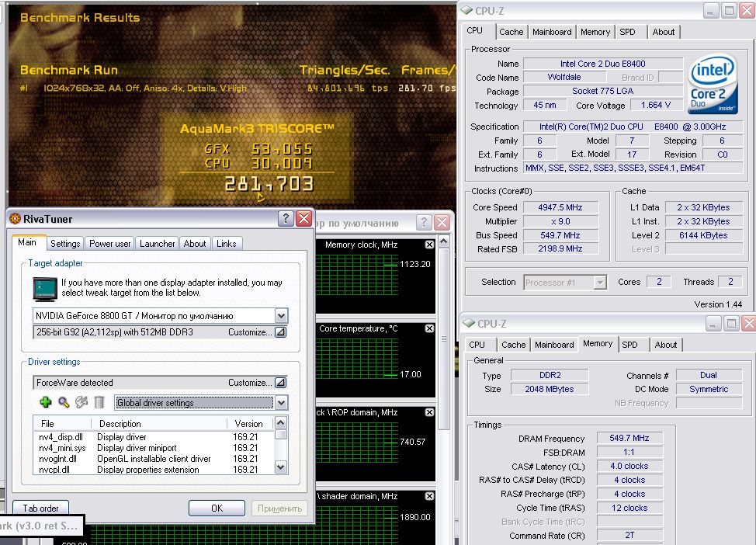This screenshot has height=545, width=756.
Task: Click the memory Size 2048 MBytes field
Action: coord(550,389)
